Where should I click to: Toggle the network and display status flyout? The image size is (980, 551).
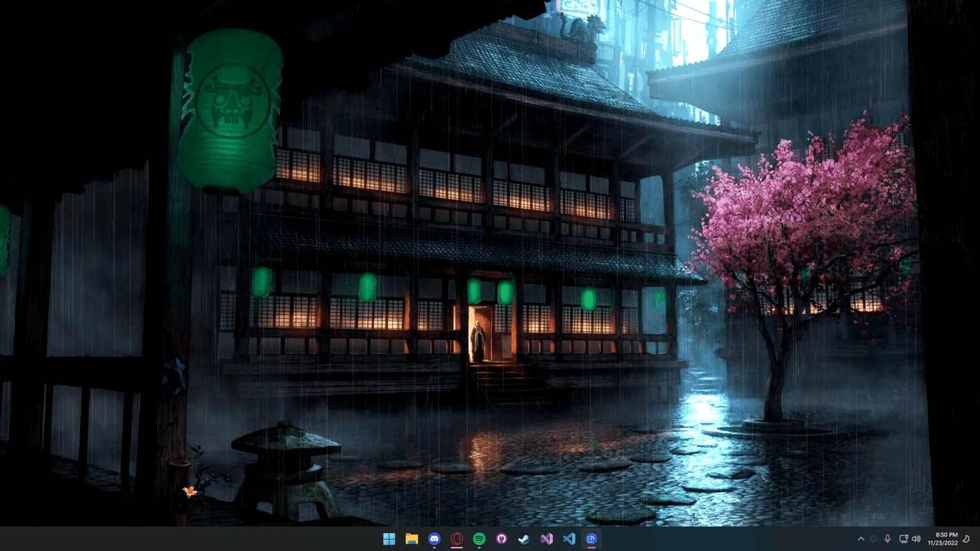click(903, 539)
